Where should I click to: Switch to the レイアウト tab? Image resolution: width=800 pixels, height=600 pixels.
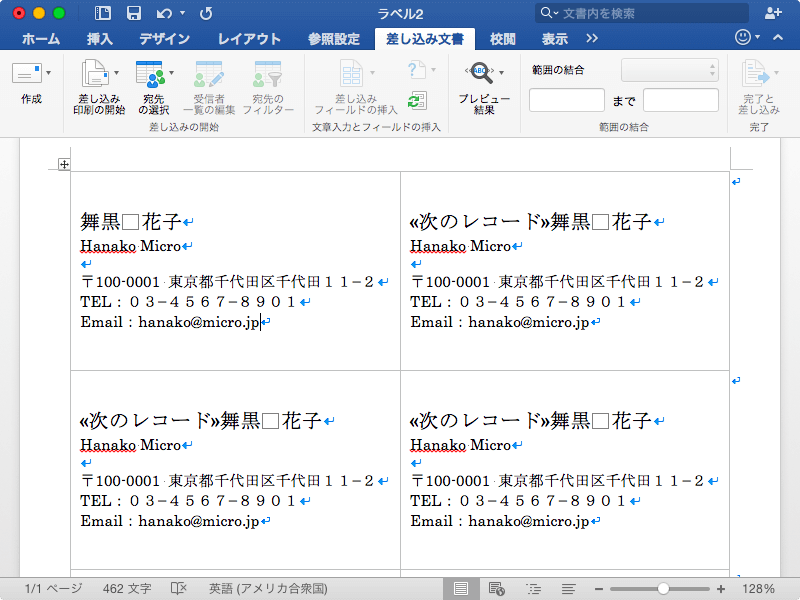coord(249,39)
